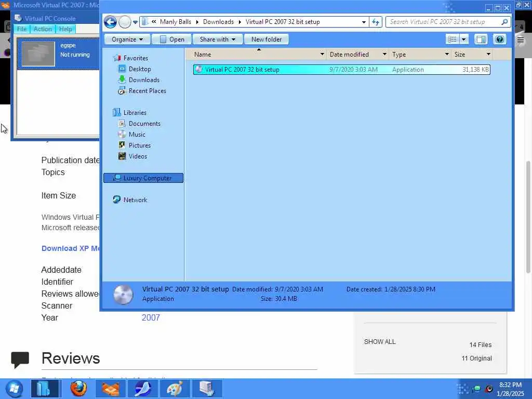Click the disc icon of the setup file row

pyautogui.click(x=199, y=70)
